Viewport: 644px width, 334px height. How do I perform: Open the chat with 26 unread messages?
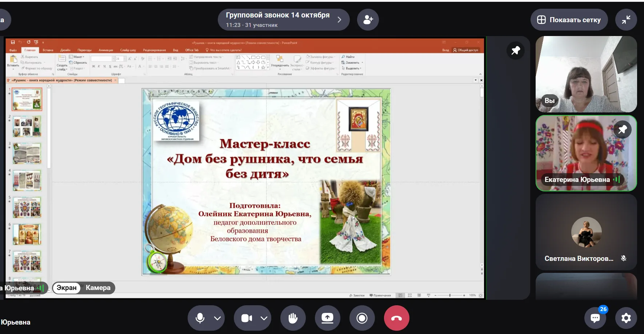coord(595,318)
